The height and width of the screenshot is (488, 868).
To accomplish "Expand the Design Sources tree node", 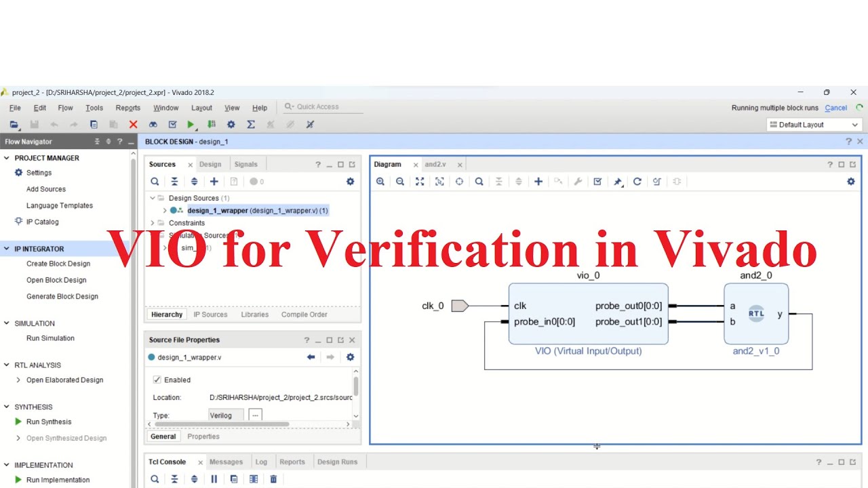I will tap(153, 199).
